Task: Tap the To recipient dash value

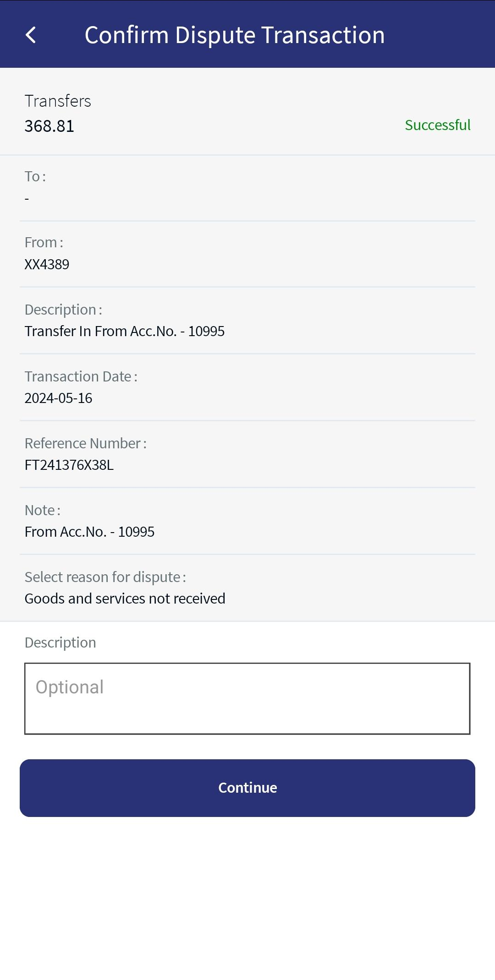Action: [27, 199]
